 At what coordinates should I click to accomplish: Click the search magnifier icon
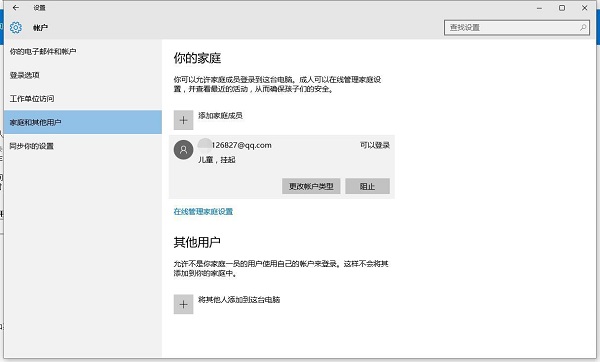tap(583, 28)
